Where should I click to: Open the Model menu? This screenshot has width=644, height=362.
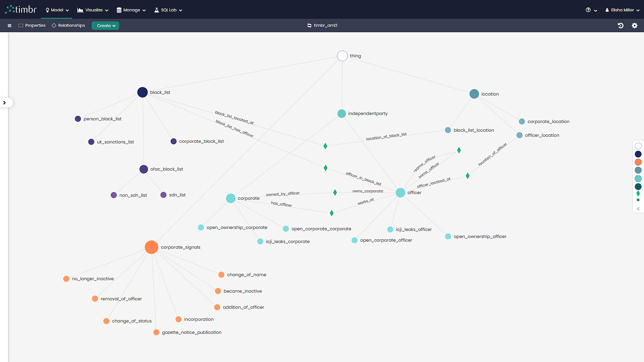click(57, 10)
